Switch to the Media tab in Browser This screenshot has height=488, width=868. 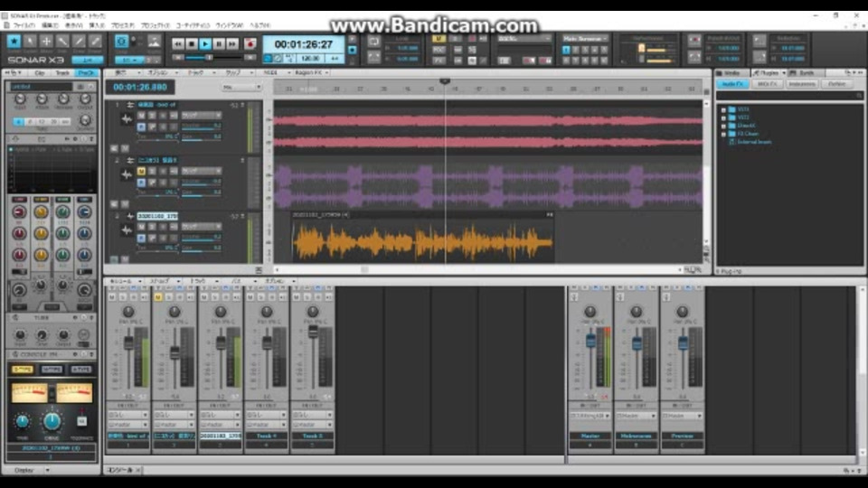coord(731,73)
